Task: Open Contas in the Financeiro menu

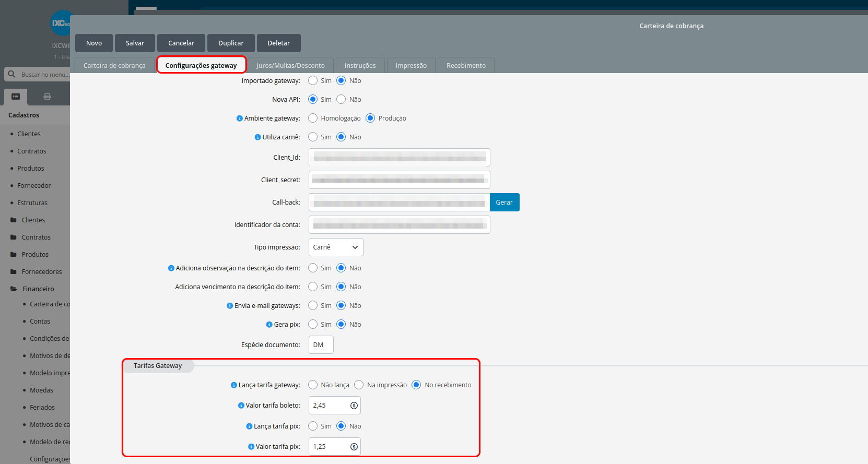Action: (x=40, y=322)
